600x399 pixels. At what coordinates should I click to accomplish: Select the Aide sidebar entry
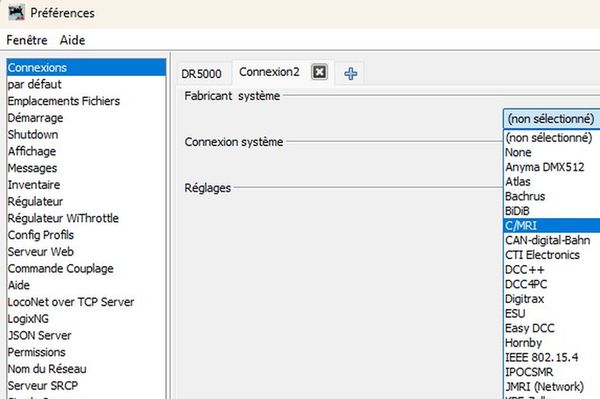86,285
